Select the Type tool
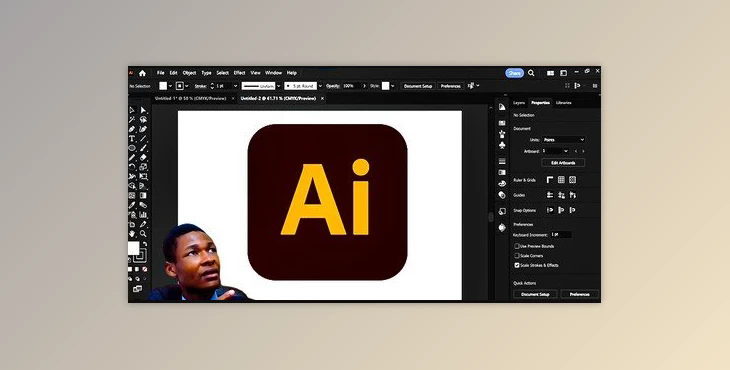This screenshot has height=370, width=730. (132, 138)
